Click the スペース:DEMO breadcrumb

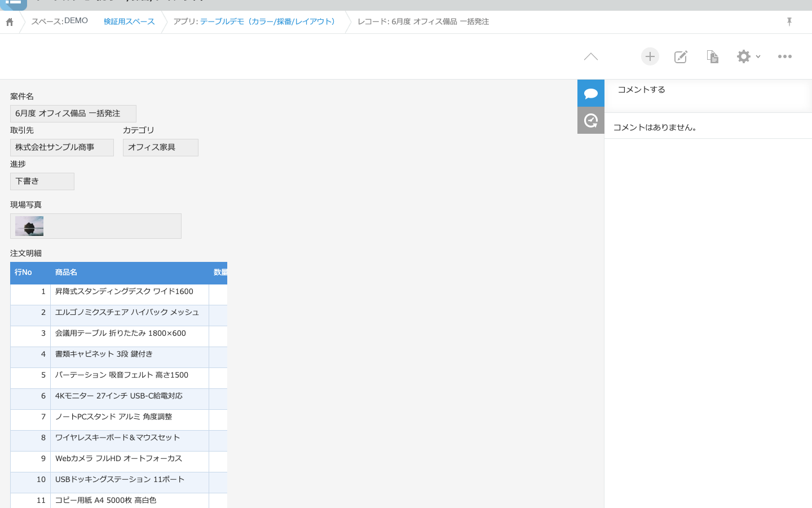(x=59, y=21)
